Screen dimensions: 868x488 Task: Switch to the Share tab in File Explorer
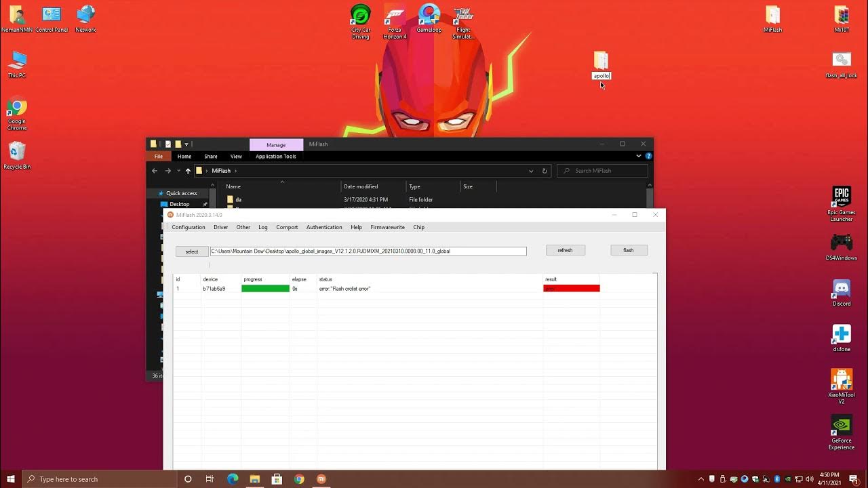point(211,156)
